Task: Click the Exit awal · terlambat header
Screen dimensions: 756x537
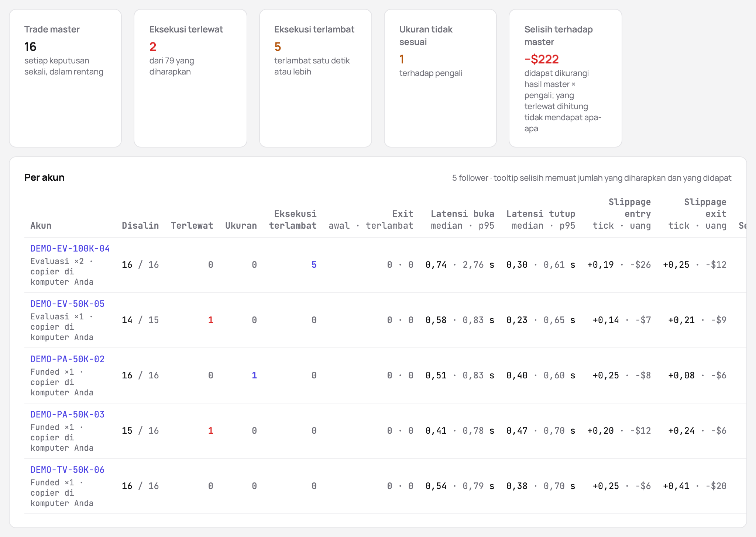Action: click(371, 220)
